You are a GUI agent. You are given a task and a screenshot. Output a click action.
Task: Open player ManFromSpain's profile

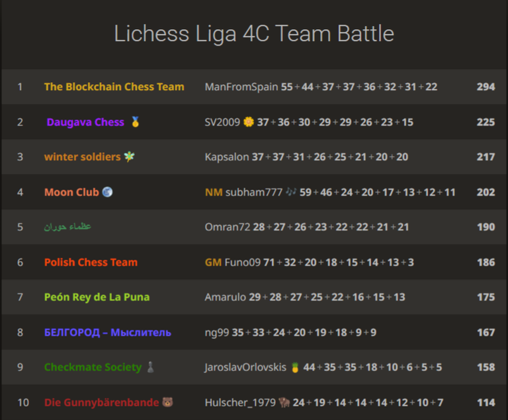(241, 87)
